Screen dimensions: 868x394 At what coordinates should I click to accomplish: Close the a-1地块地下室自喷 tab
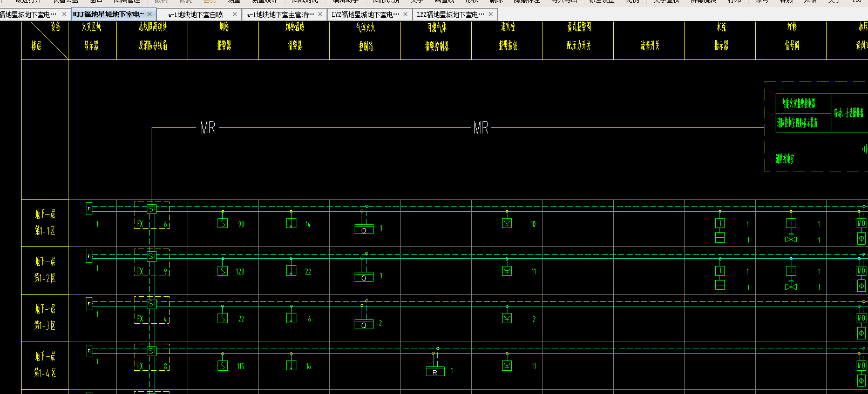pyautogui.click(x=235, y=15)
